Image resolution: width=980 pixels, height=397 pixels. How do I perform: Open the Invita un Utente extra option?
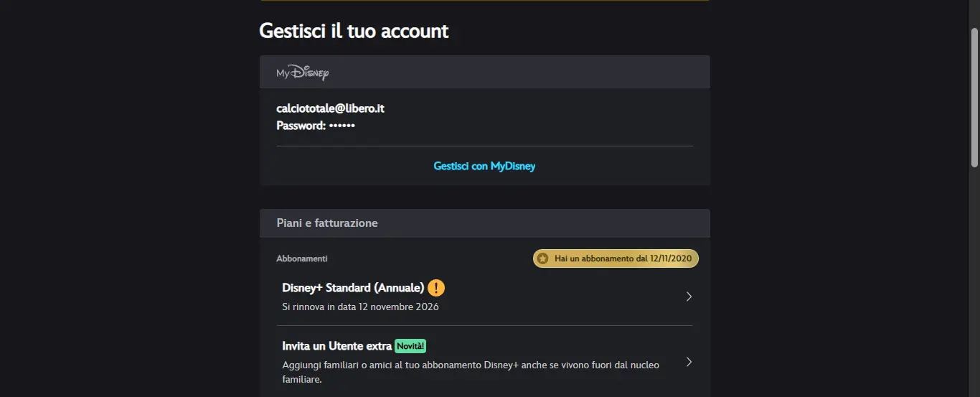[485, 362]
